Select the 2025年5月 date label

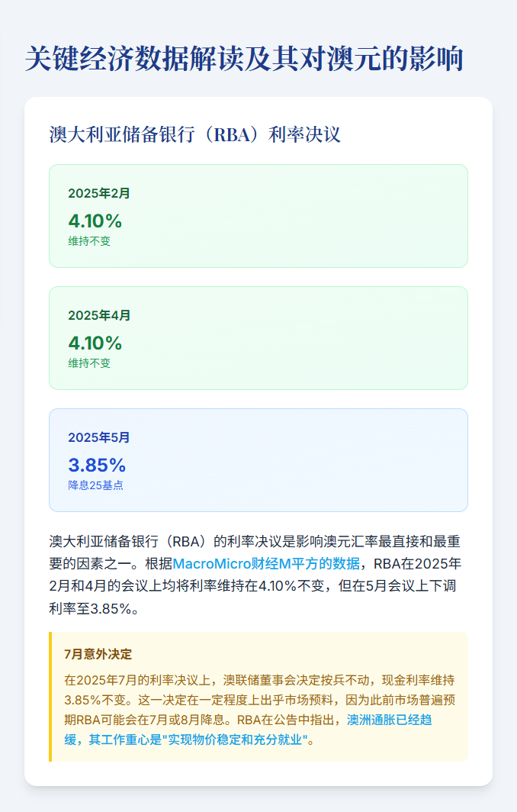[99, 437]
